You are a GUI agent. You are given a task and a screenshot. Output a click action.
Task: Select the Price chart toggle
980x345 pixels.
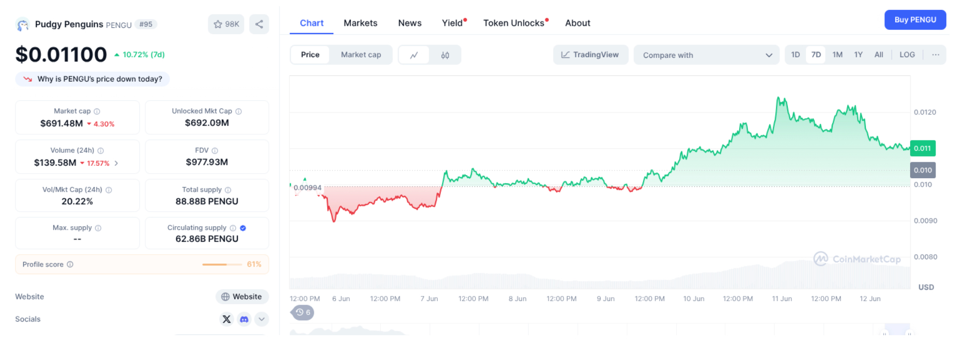coord(310,55)
